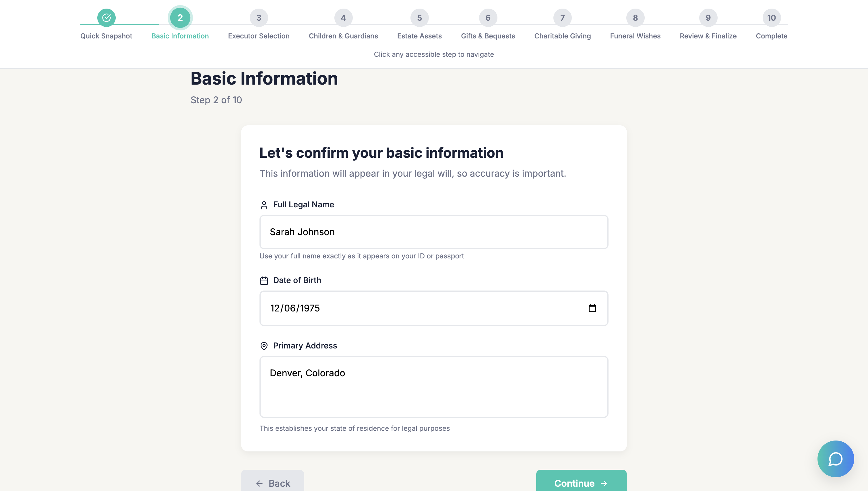Screen dimensions: 868x491
Task: Navigate to step 6 Gifts & Bequests
Action: 488,17
